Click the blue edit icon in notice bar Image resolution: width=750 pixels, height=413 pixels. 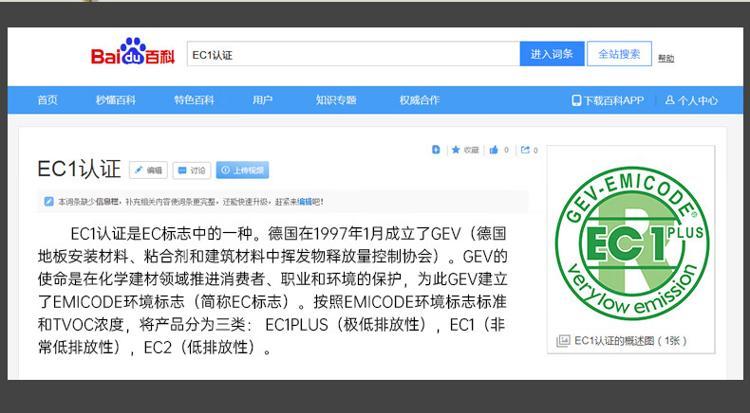point(49,201)
